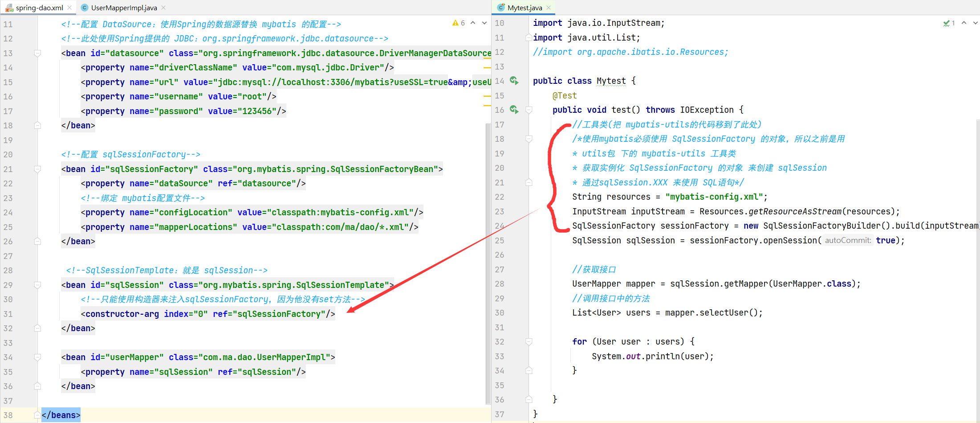Image resolution: width=980 pixels, height=423 pixels.
Task: Click the password '123456' property line
Action: tap(183, 111)
